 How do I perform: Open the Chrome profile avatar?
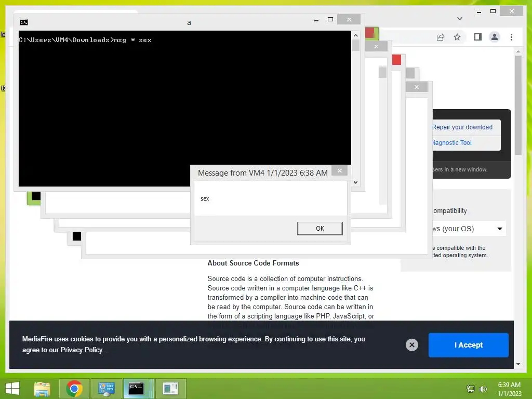(x=495, y=37)
